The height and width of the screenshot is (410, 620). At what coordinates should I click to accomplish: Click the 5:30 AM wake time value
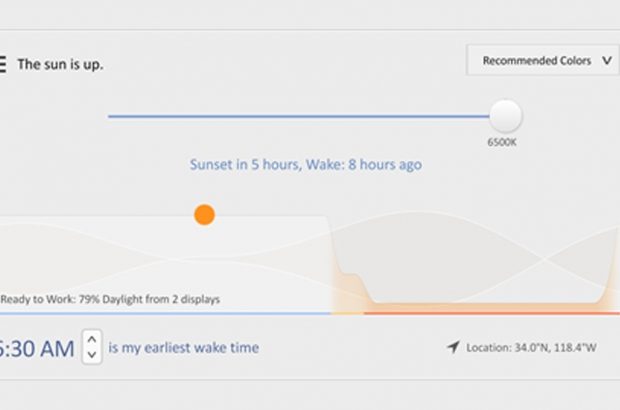pyautogui.click(x=36, y=348)
